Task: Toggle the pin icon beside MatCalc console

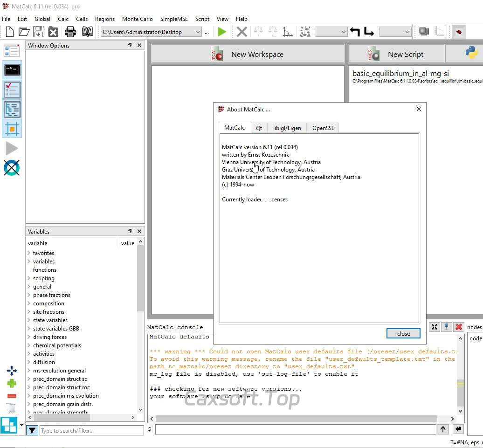Action: tap(447, 327)
